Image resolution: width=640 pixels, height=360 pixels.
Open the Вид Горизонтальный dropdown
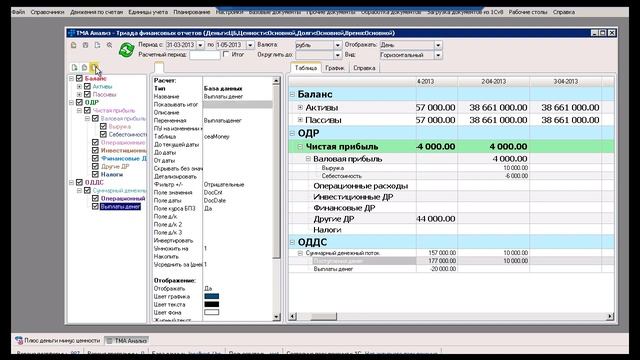click(x=438, y=55)
